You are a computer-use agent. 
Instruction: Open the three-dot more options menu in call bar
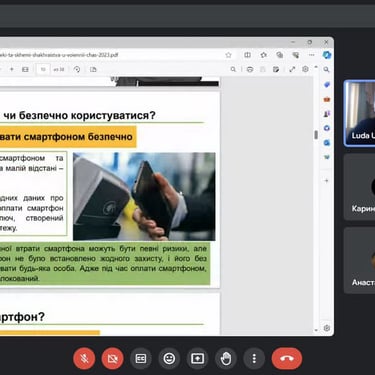point(254,359)
